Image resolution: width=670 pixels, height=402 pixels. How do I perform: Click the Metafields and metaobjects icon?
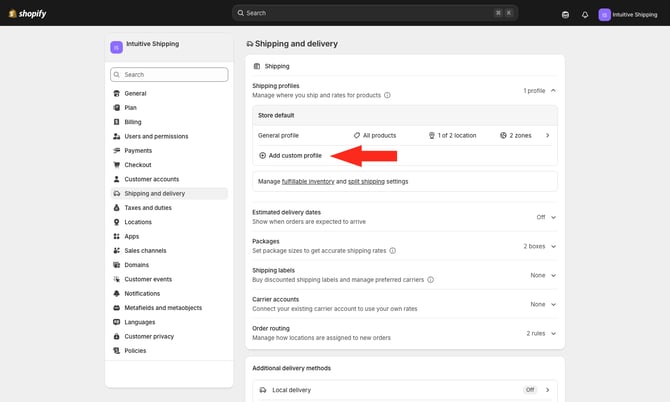point(116,308)
